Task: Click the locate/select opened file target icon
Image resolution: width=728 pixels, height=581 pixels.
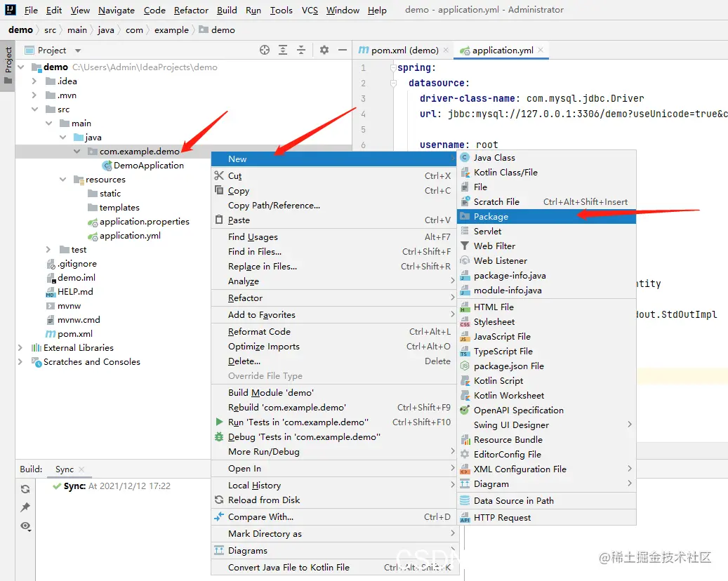Action: [265, 50]
